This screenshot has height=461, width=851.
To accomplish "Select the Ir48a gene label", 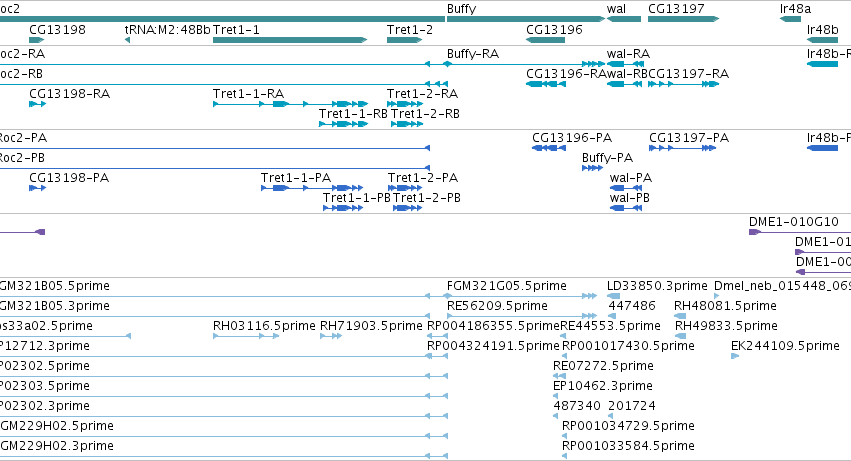I will (x=795, y=9).
